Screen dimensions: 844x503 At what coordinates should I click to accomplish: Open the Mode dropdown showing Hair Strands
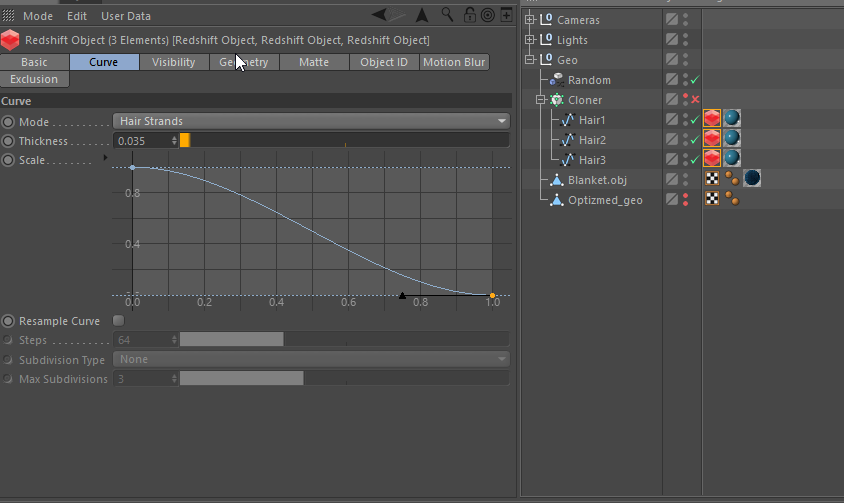pos(311,121)
